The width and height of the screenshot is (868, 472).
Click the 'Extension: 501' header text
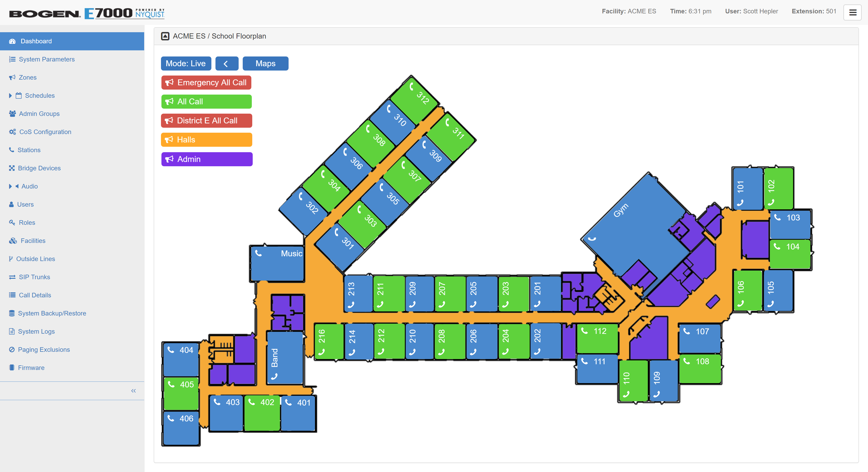click(814, 11)
